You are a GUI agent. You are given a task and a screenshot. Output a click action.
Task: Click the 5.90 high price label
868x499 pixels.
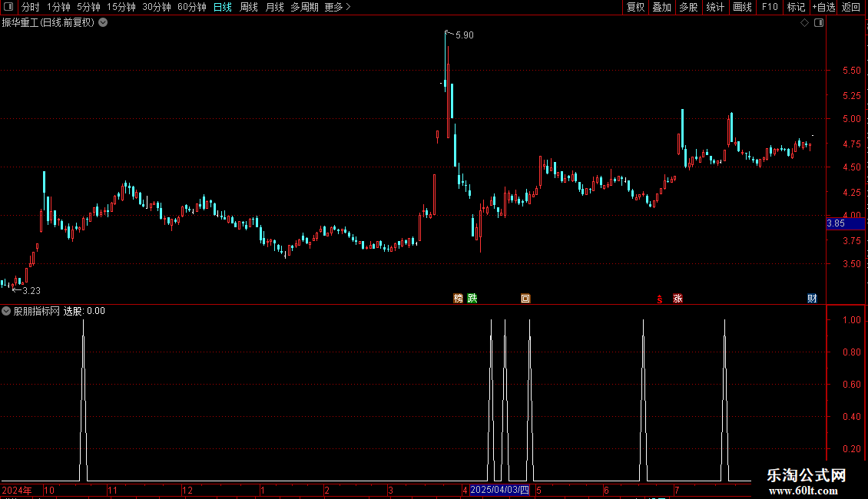(x=465, y=35)
